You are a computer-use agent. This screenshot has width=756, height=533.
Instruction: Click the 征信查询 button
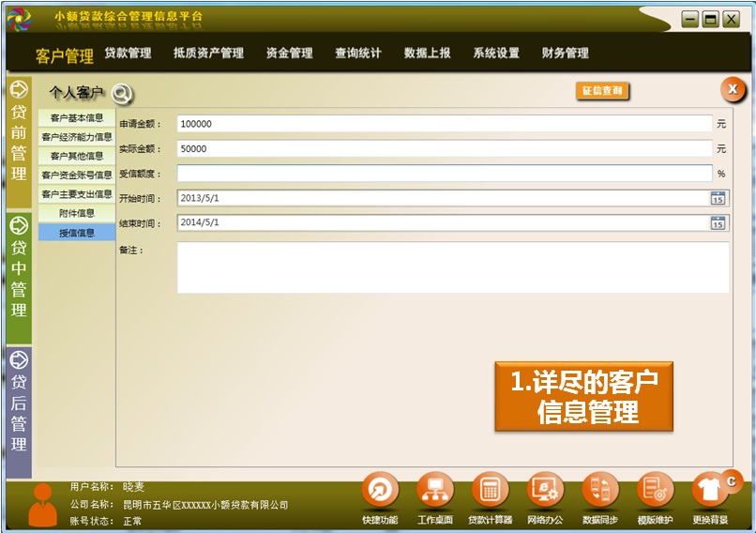pos(602,91)
